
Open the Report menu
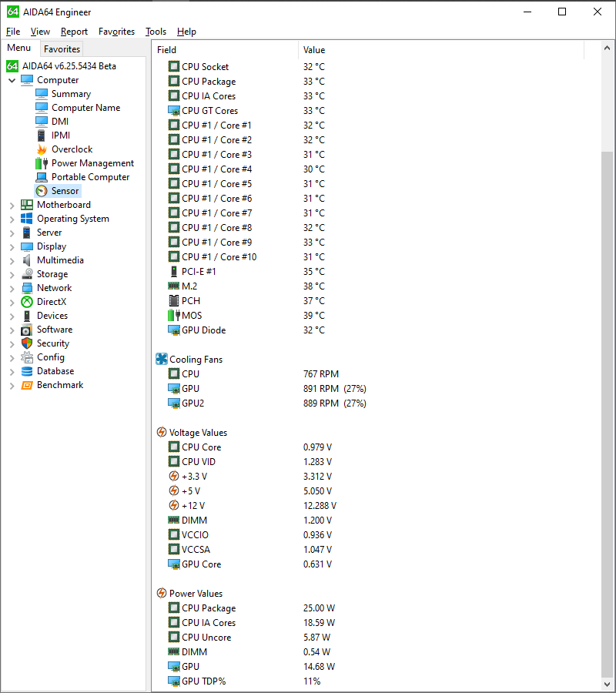click(74, 32)
